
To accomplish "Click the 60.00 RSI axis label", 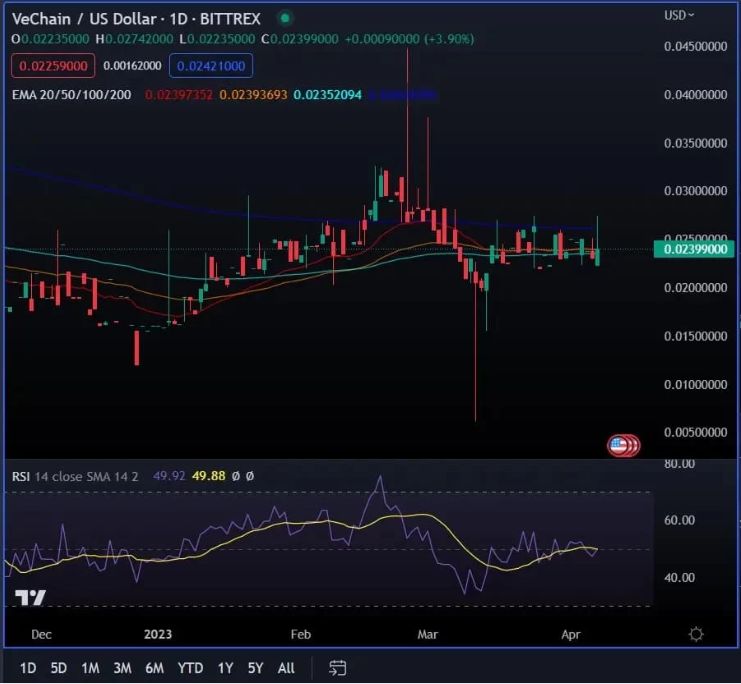I will [x=680, y=520].
